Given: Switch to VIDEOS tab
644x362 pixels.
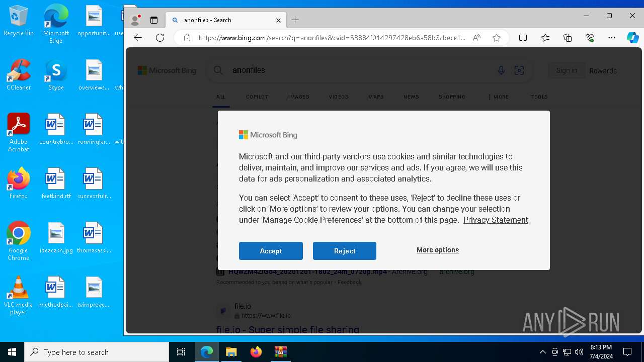Looking at the screenshot, I should tap(339, 97).
